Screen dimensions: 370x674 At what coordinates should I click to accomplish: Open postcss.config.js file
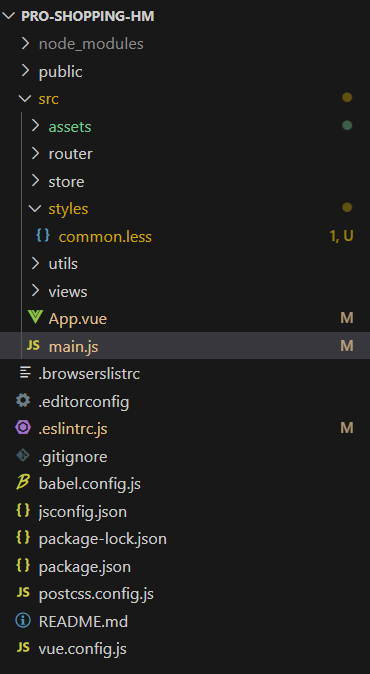click(x=185, y=594)
